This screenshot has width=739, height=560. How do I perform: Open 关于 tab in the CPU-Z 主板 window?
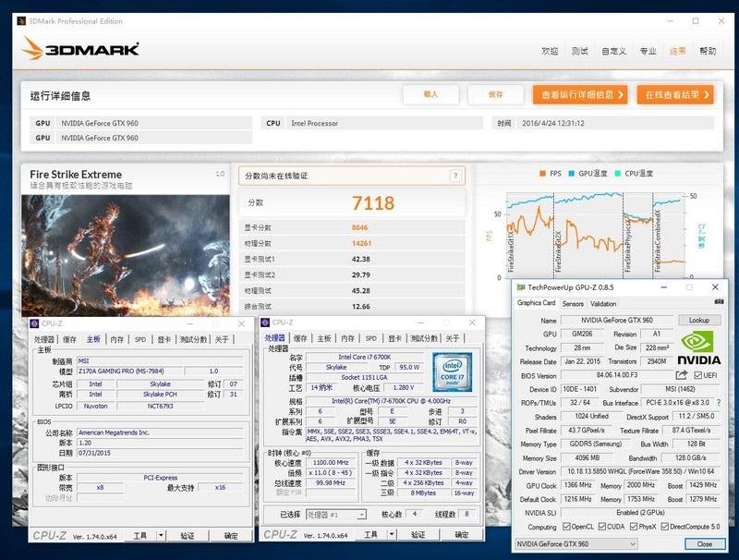222,339
